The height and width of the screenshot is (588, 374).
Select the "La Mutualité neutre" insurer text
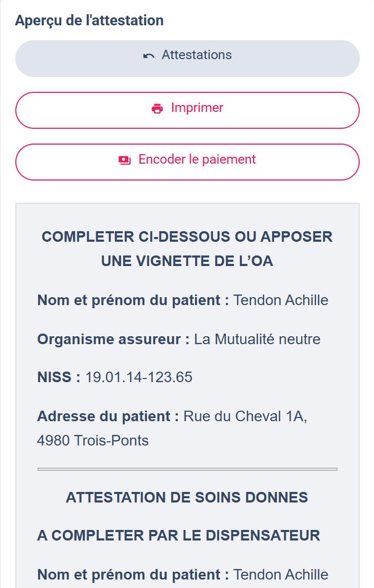tap(257, 339)
